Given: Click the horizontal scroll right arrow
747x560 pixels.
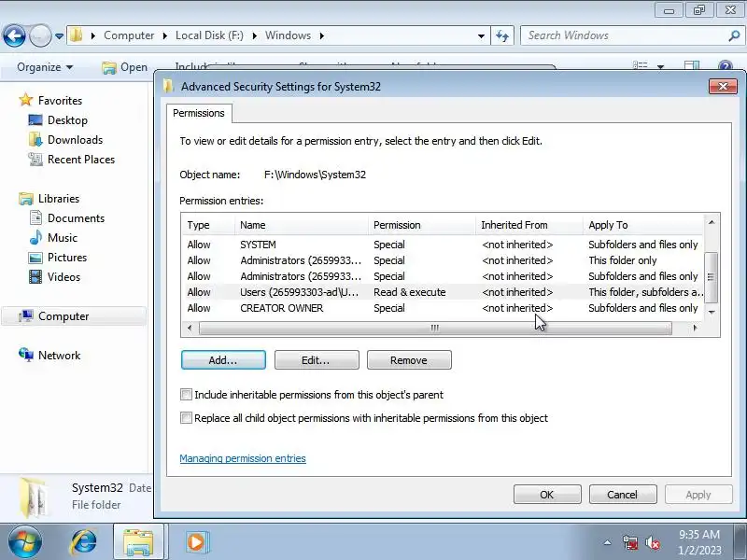Looking at the screenshot, I should 695,328.
